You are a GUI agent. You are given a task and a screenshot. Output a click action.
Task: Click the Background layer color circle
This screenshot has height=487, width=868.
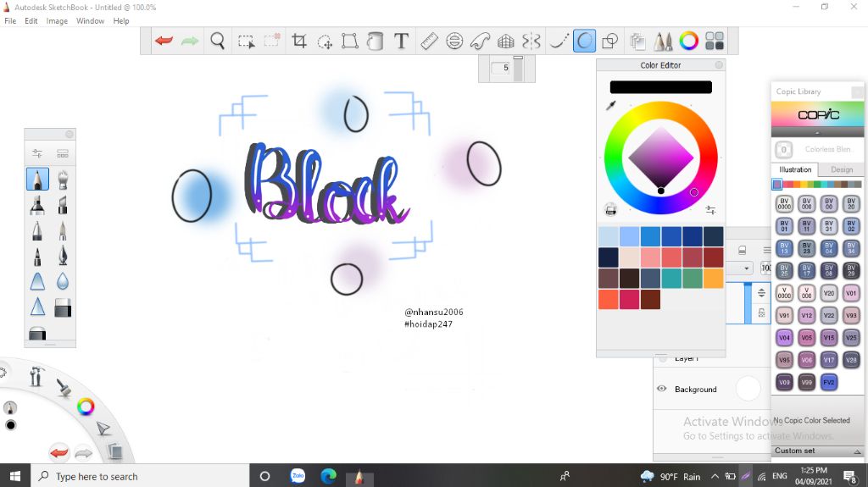pos(748,389)
